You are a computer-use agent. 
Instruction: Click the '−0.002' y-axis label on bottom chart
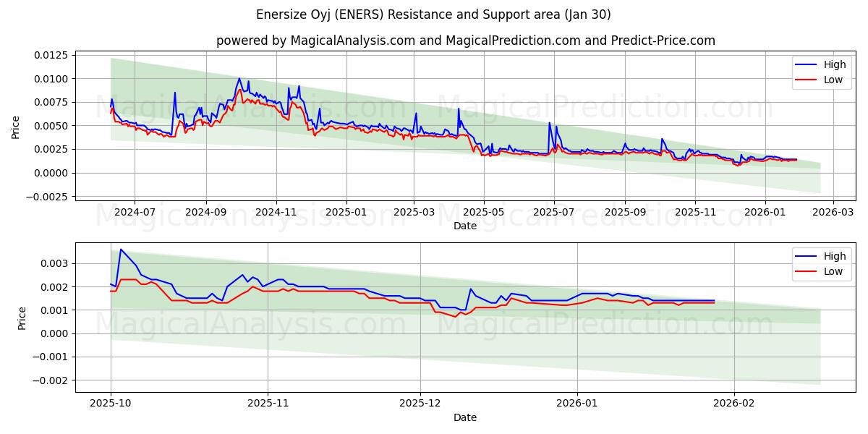click(51, 380)
